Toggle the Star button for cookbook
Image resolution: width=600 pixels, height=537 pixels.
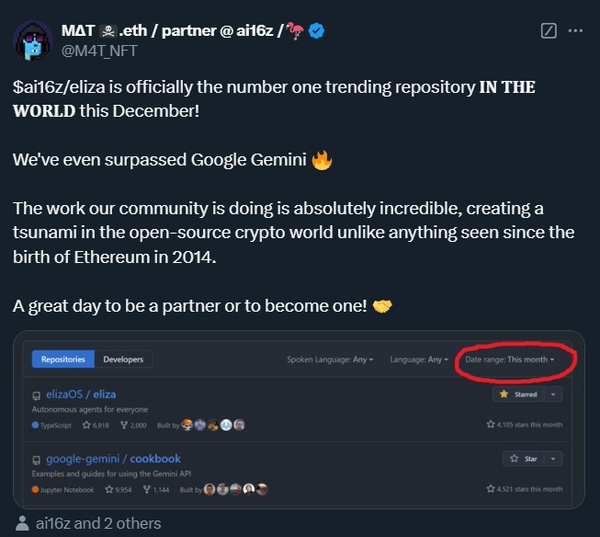524,459
